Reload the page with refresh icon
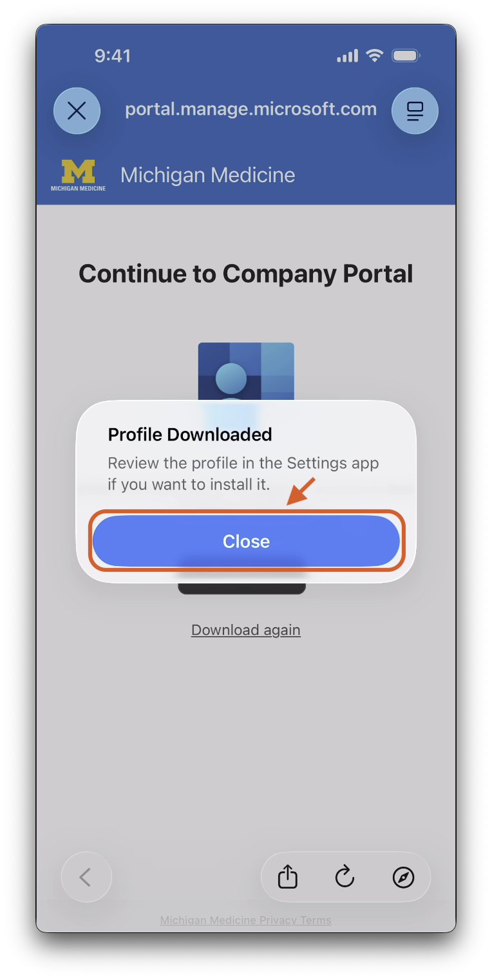 345,877
